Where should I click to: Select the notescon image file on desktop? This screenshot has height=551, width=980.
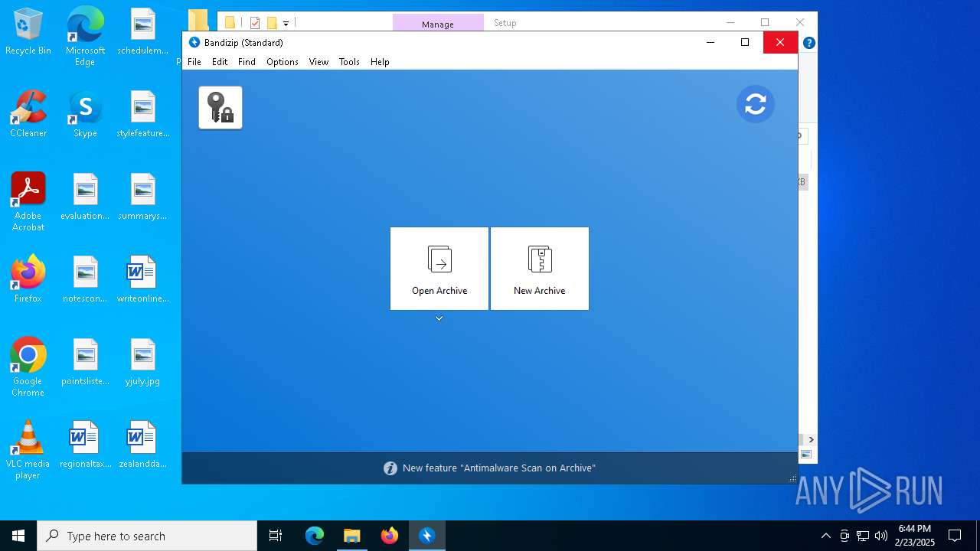coord(85,279)
